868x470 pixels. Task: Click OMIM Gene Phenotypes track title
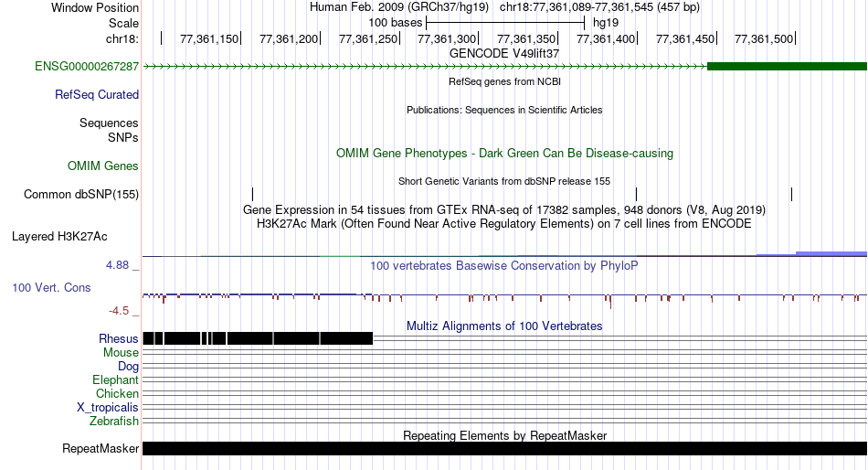coord(504,153)
